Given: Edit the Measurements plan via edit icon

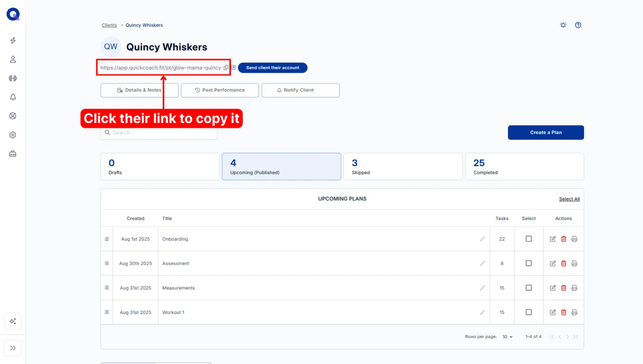Looking at the screenshot, I should 553,288.
